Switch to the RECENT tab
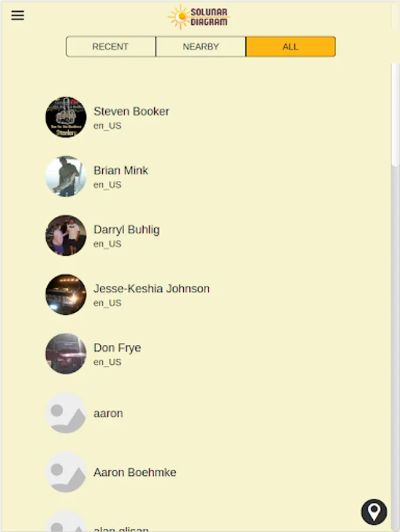Viewport: 400px width, 532px height. [x=110, y=47]
